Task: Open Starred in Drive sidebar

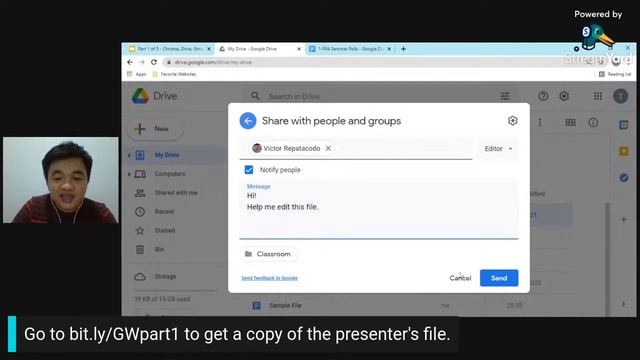Action: click(x=164, y=230)
